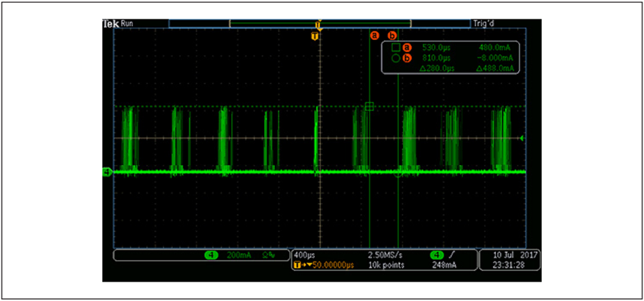644x301 pixels.
Task: Click the square cursor box on the waveform
Action: pyautogui.click(x=370, y=107)
